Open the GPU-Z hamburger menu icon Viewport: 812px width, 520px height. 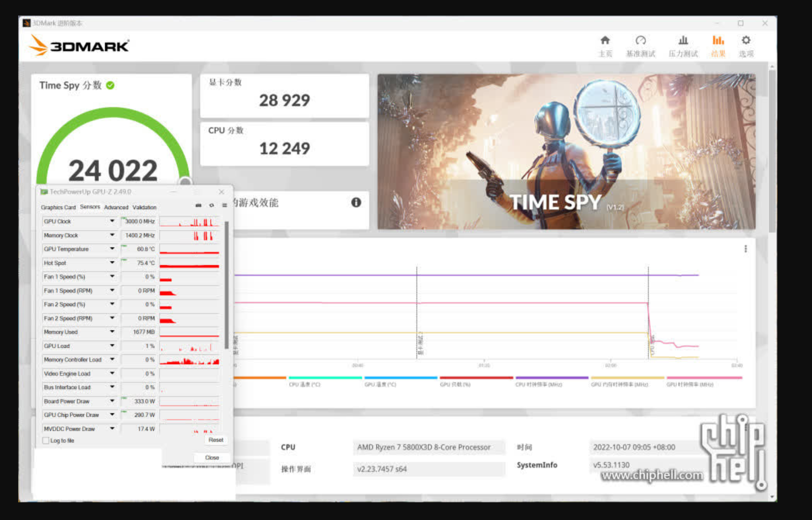pos(224,205)
